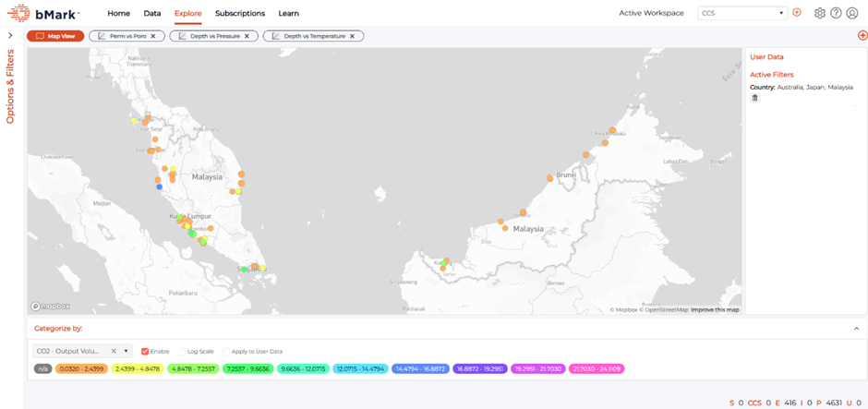Image resolution: width=868 pixels, height=409 pixels.
Task: Click the Improve this map link
Action: click(x=715, y=310)
